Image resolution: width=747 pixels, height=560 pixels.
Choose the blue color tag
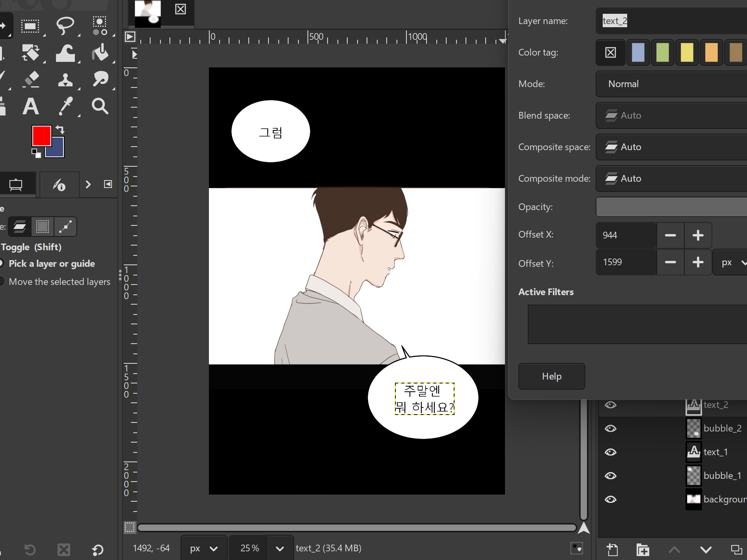[638, 52]
